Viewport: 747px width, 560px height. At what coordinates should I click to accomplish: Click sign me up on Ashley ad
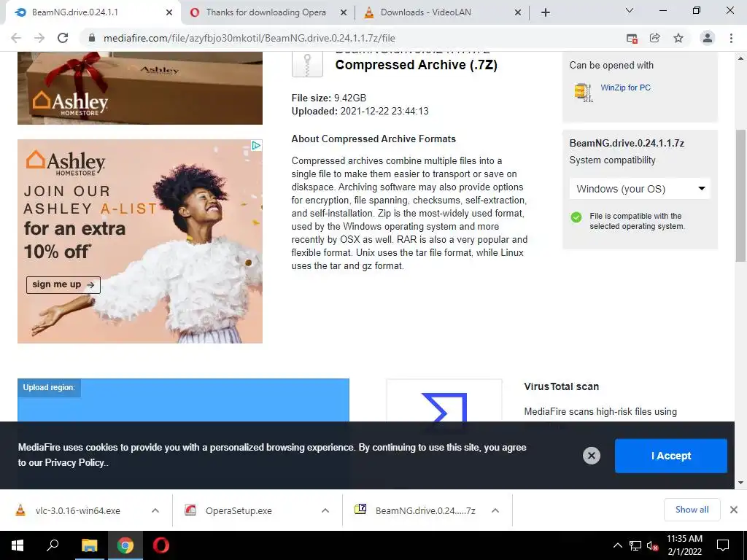point(63,285)
